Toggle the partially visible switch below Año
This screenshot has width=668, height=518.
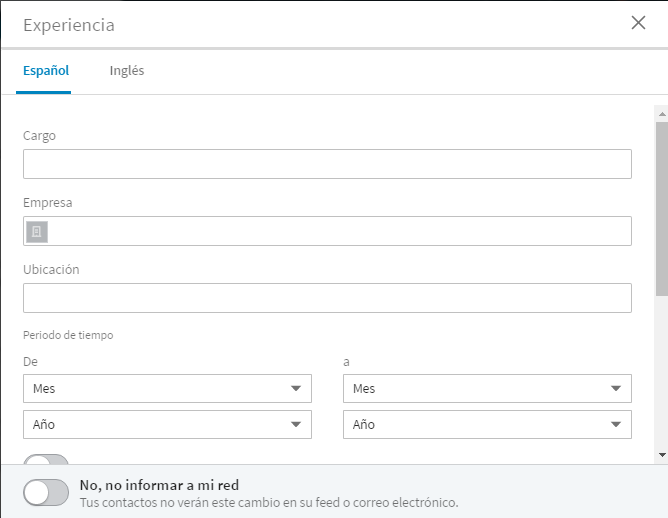(46, 459)
